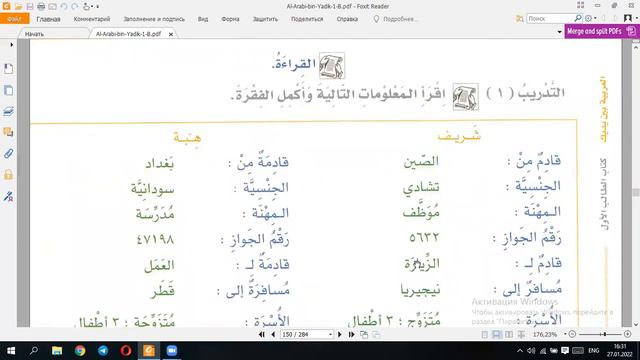This screenshot has width=640, height=360.
Task: Switch the ENG input language indicator
Action: click(x=594, y=351)
